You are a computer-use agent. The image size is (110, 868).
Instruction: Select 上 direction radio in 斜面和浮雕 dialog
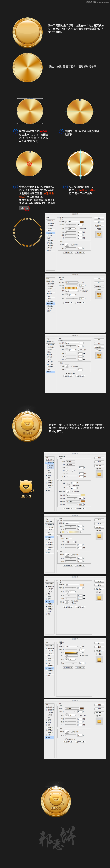tap(67, 471)
